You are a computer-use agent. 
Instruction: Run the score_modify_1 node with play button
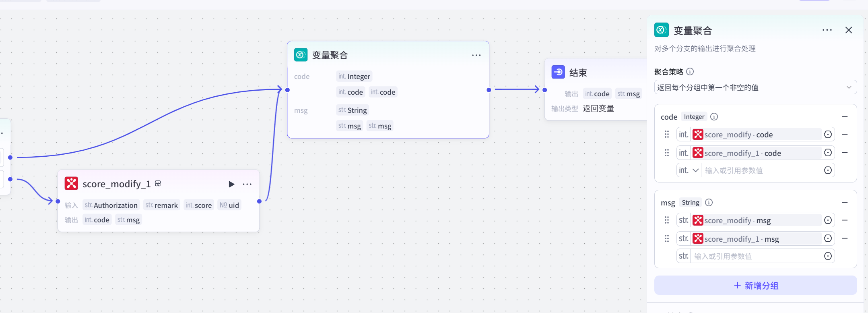pos(231,184)
